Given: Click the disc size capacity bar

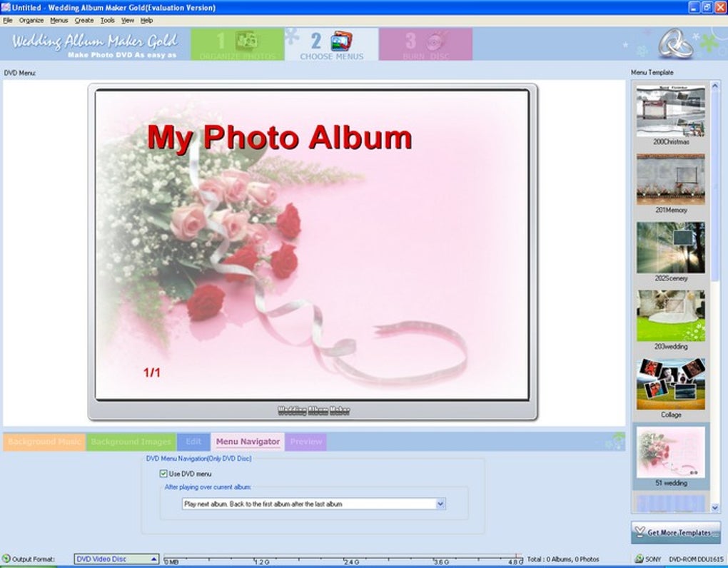Looking at the screenshot, I should click(343, 559).
